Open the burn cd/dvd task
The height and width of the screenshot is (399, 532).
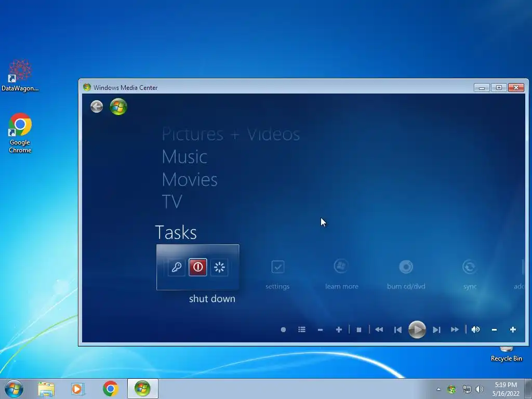(406, 275)
